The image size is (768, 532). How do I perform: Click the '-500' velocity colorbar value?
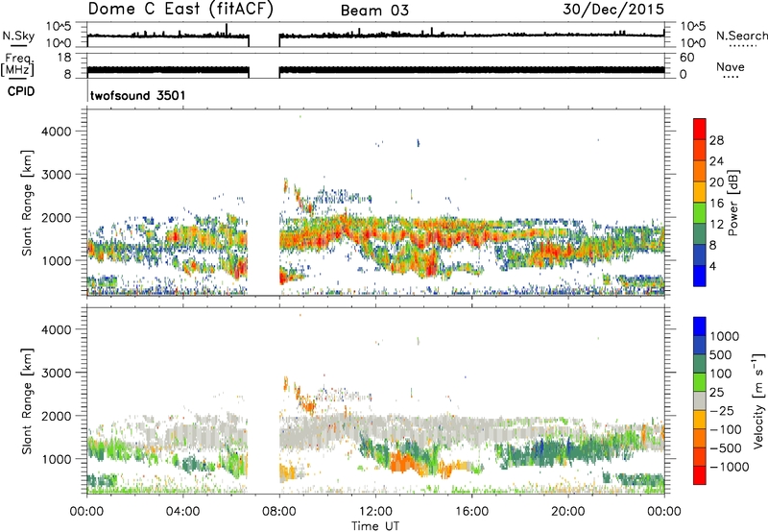point(726,447)
